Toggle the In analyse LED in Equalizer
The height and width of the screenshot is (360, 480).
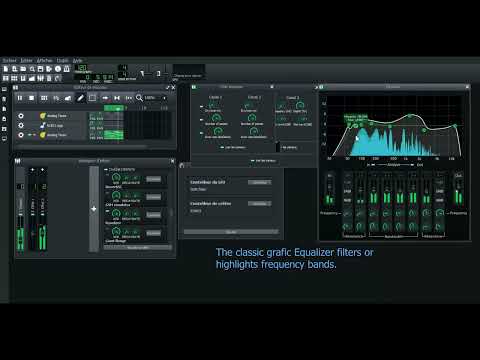pyautogui.click(x=373, y=165)
